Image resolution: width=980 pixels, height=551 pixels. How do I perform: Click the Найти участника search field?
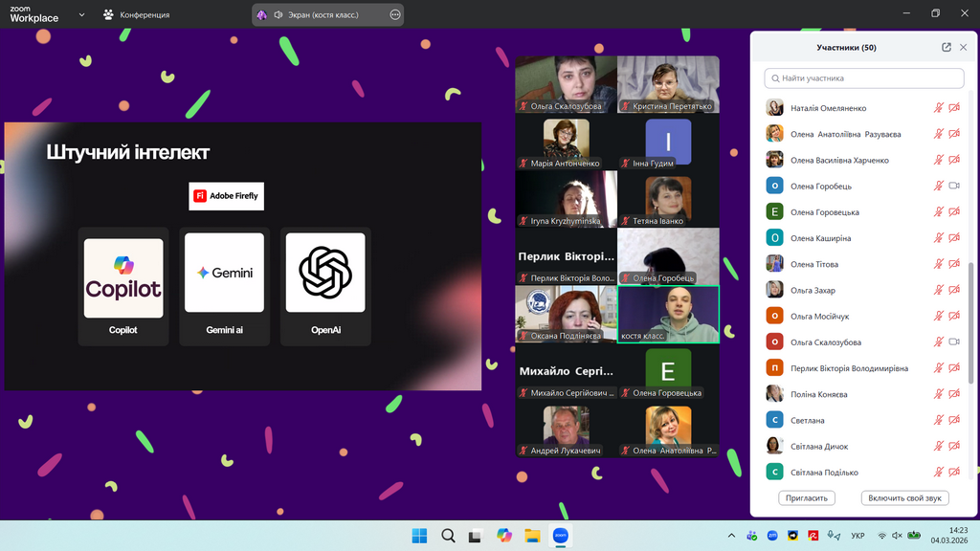(x=864, y=78)
